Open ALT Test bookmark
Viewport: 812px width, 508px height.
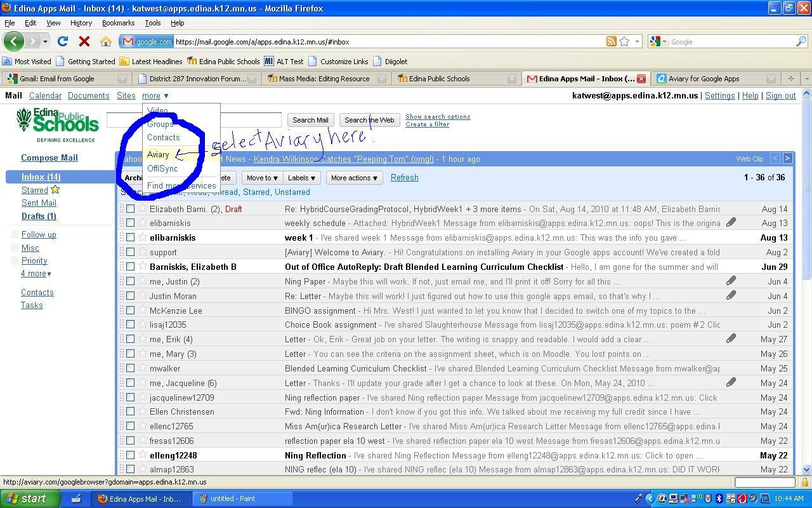284,62
